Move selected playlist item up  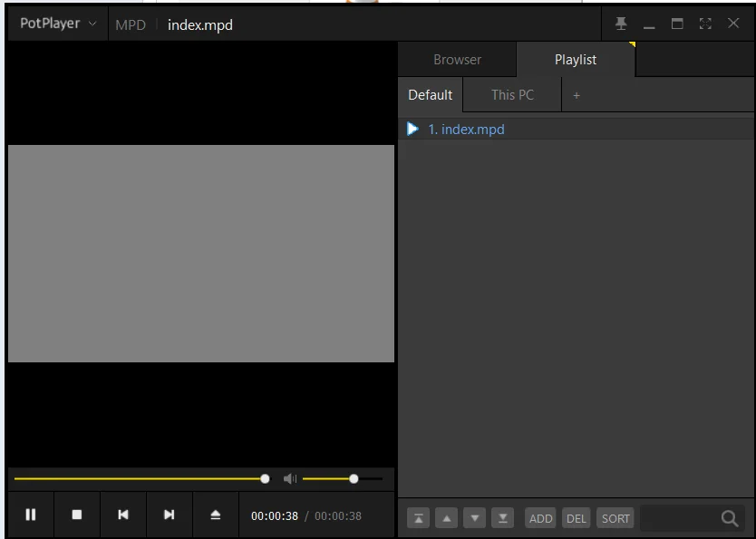coord(447,518)
